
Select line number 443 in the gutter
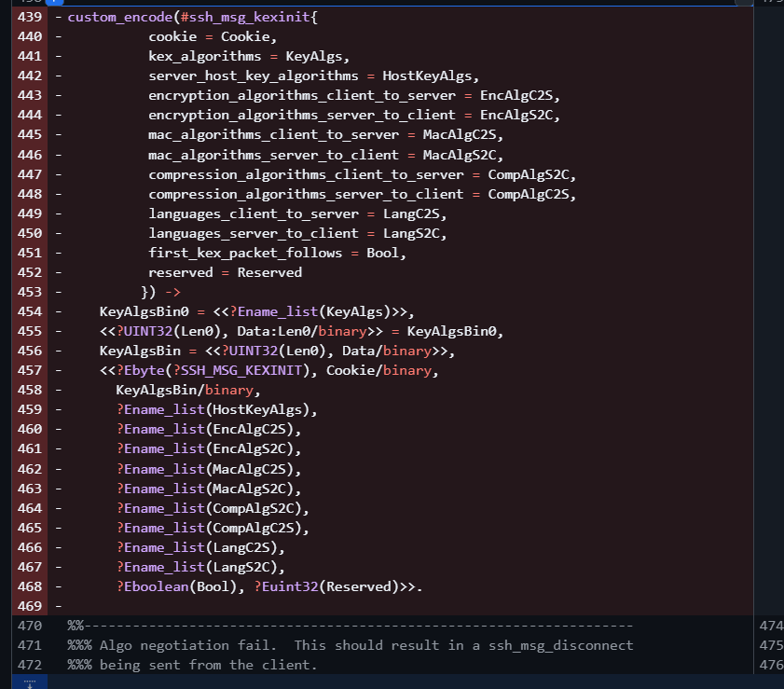pos(30,95)
